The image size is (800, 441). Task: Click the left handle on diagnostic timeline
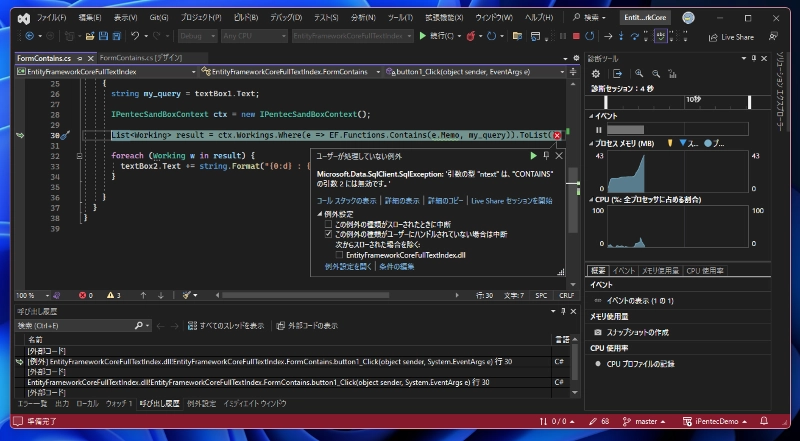pyautogui.click(x=606, y=102)
